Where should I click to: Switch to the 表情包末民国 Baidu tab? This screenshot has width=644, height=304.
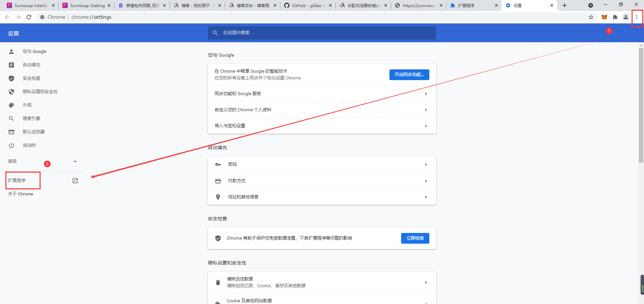pos(142,5)
